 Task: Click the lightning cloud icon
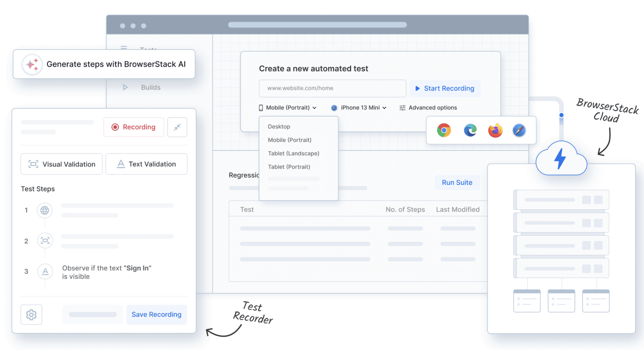pyautogui.click(x=561, y=159)
